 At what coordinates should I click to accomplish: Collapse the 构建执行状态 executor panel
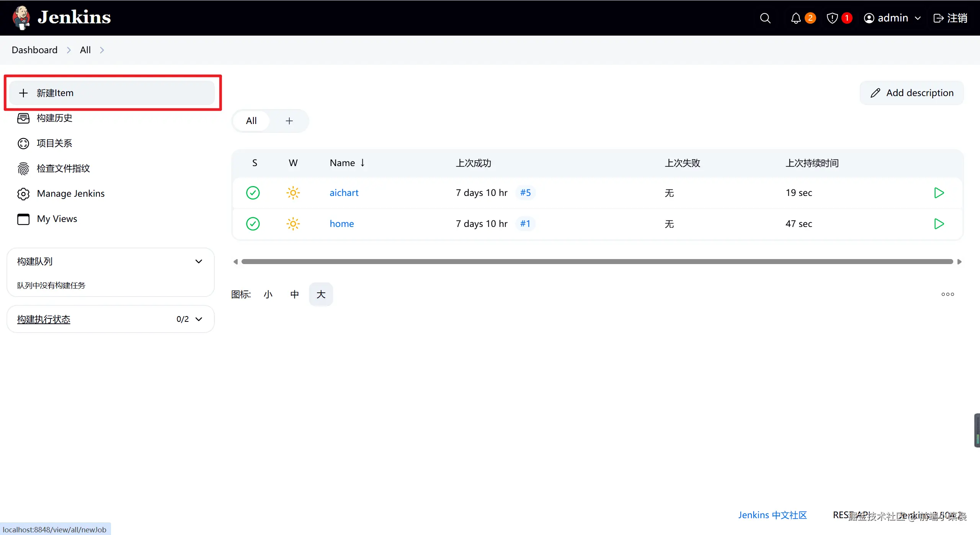[x=199, y=319]
